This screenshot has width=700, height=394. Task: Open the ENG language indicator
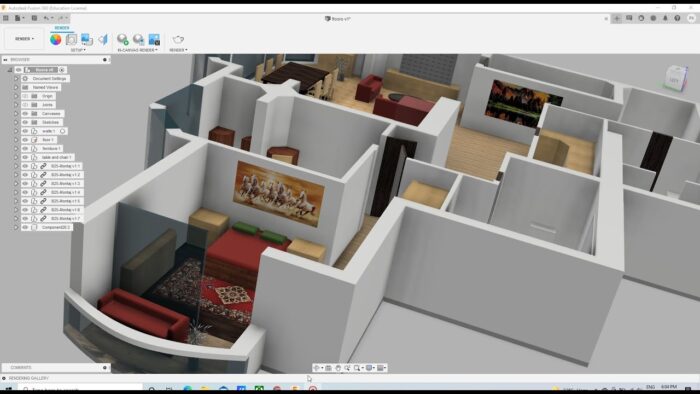point(650,387)
